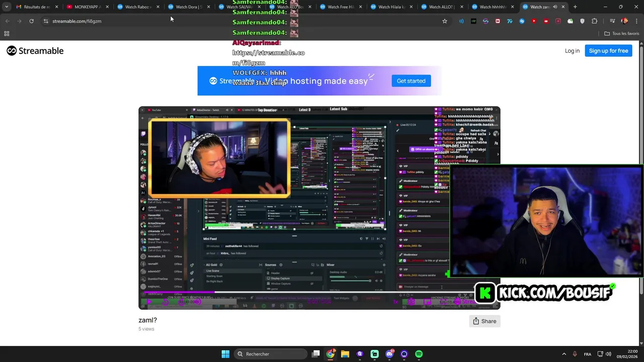
Task: Reload the current page
Action: 31,21
